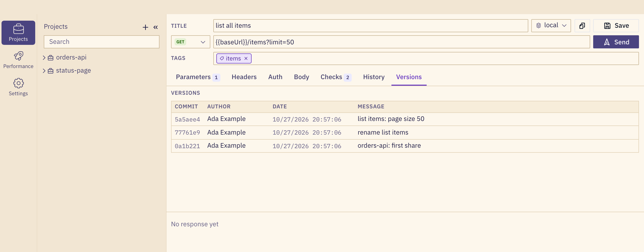Open the GET method dropdown

[x=191, y=42]
